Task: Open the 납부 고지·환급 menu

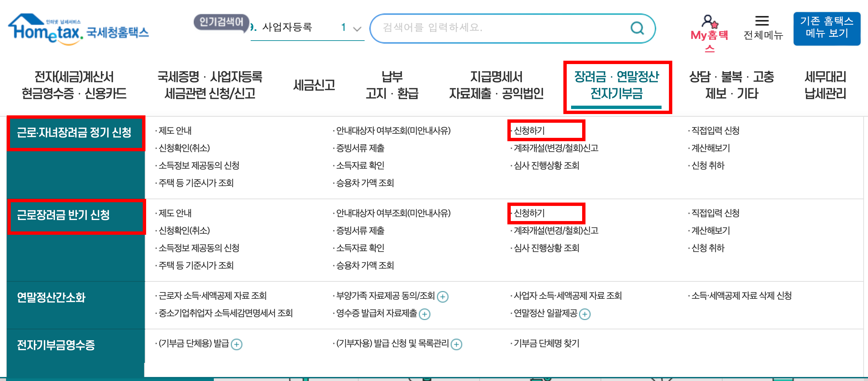Action: (392, 85)
